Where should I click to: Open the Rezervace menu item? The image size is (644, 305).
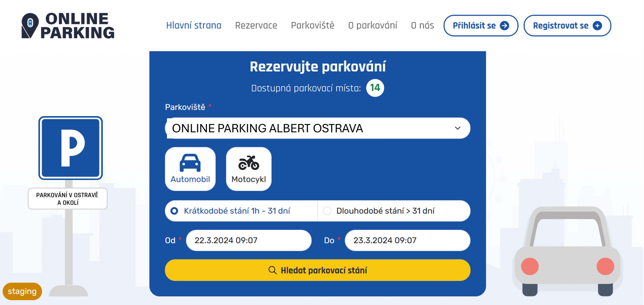pyautogui.click(x=256, y=25)
